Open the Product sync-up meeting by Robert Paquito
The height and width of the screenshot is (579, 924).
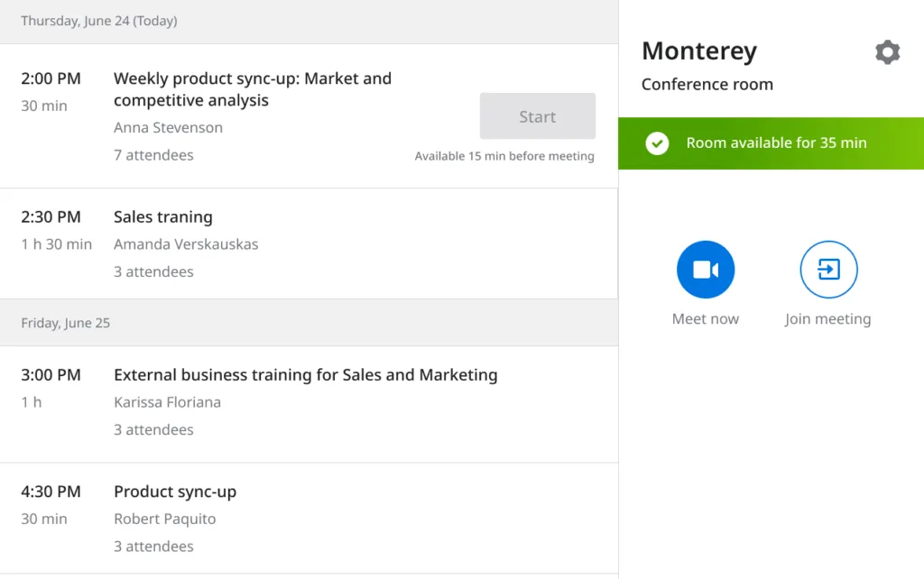(309, 519)
